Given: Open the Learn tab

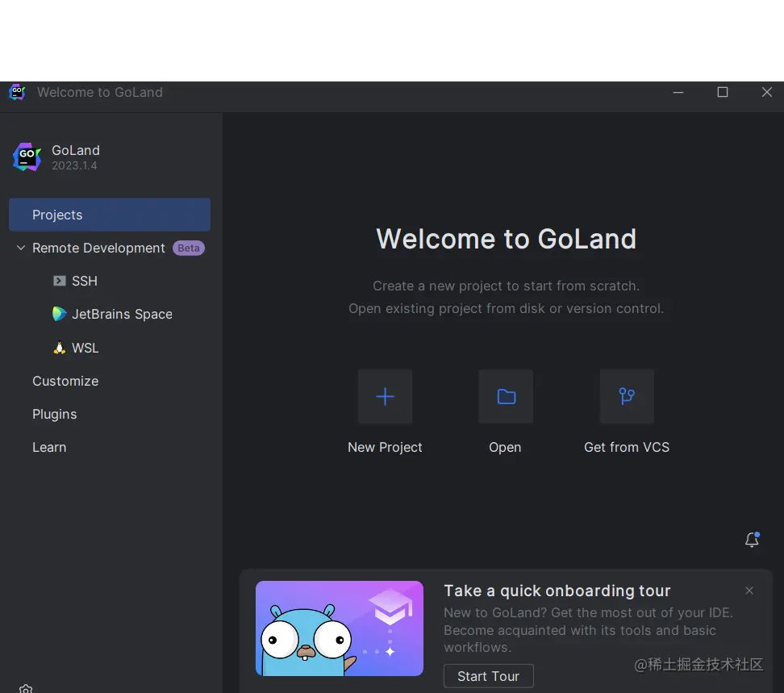Looking at the screenshot, I should pos(49,447).
